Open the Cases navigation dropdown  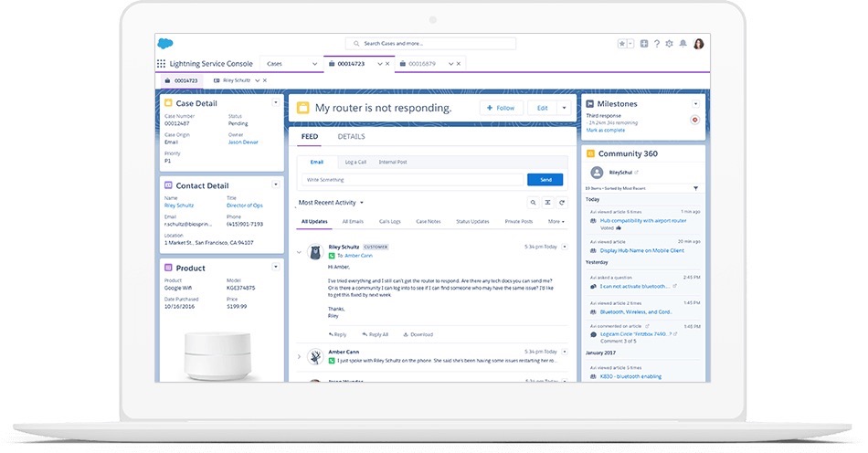314,64
